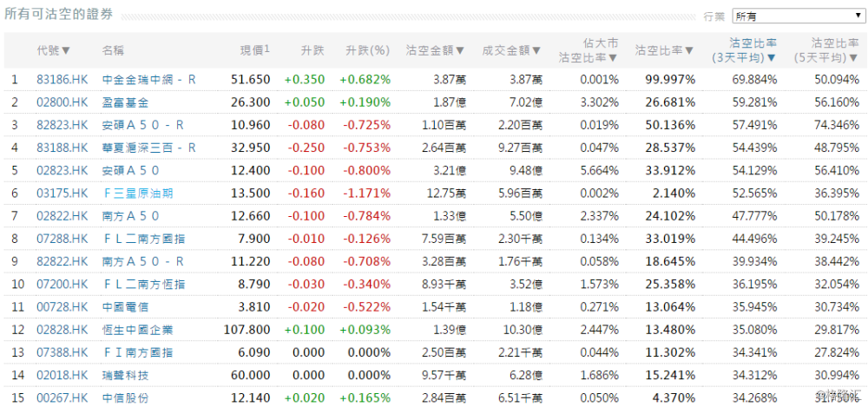Viewport: 868px width, 407px height.
Task: Select price 60.000 for 瑞聲科技
Action: coord(251,376)
